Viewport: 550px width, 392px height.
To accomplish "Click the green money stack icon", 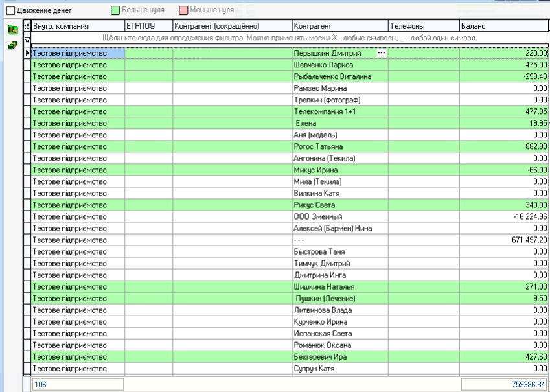I will click(x=12, y=45).
